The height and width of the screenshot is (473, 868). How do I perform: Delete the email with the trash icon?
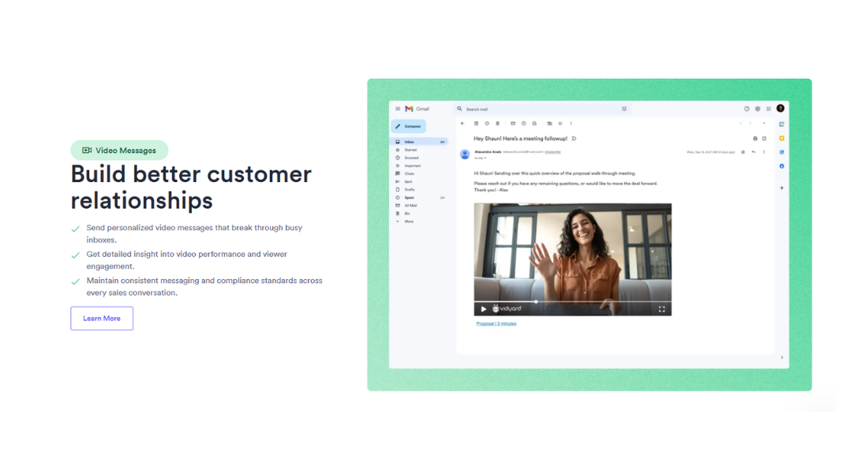click(x=497, y=125)
